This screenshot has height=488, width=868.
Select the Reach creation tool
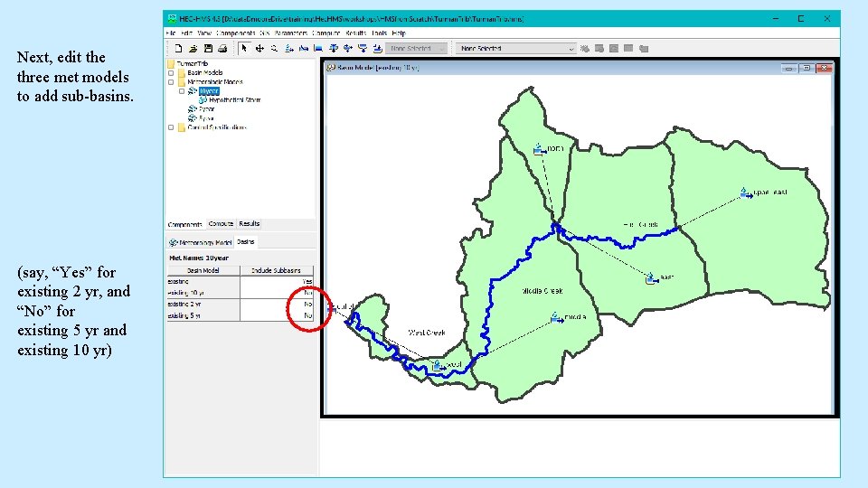click(x=304, y=49)
